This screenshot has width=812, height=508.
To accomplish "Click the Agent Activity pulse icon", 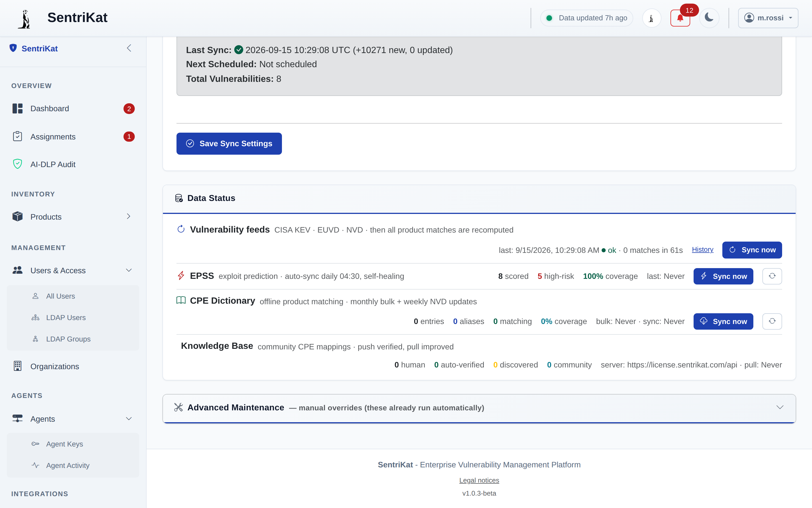I will pos(36,465).
